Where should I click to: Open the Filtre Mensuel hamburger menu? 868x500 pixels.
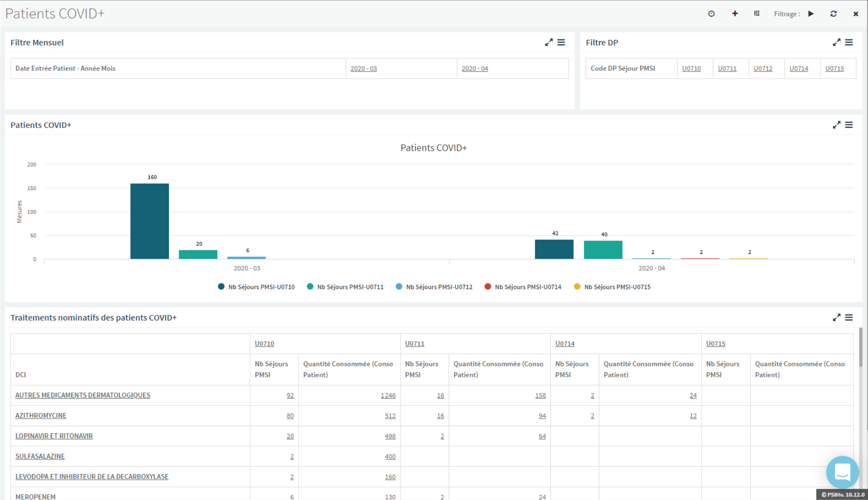click(561, 43)
